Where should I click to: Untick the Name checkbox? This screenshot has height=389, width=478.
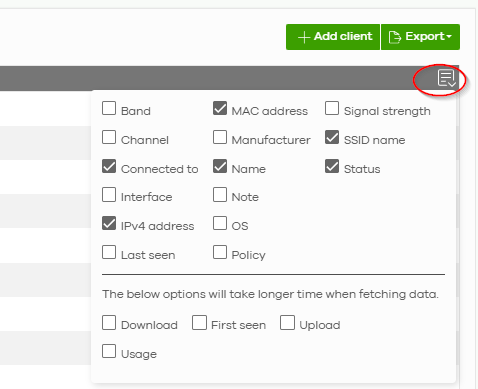(x=220, y=166)
